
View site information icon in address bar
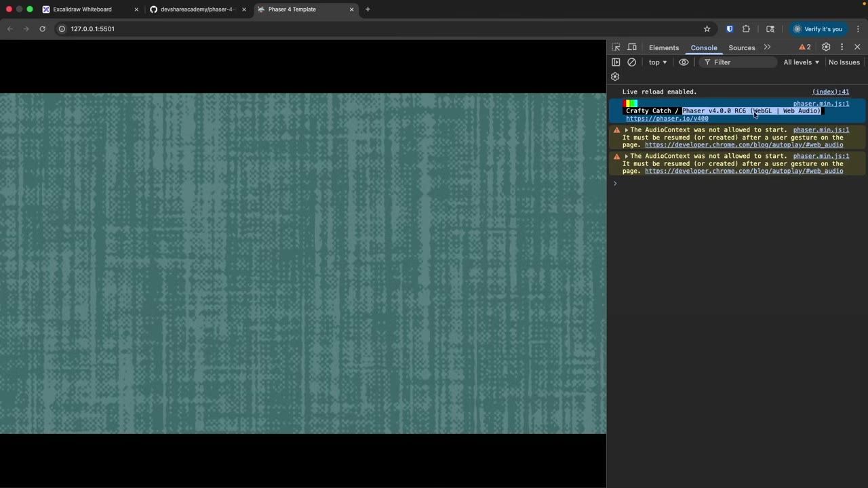62,29
